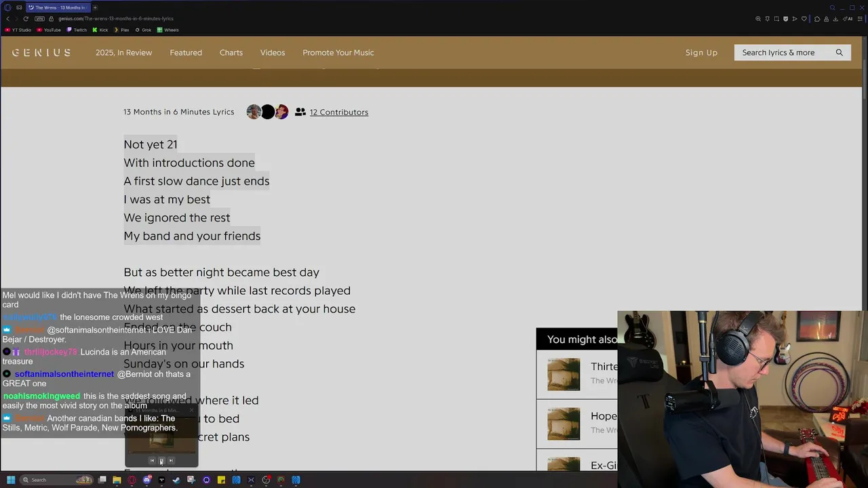
Task: Click the contributors people icon
Action: 300,112
